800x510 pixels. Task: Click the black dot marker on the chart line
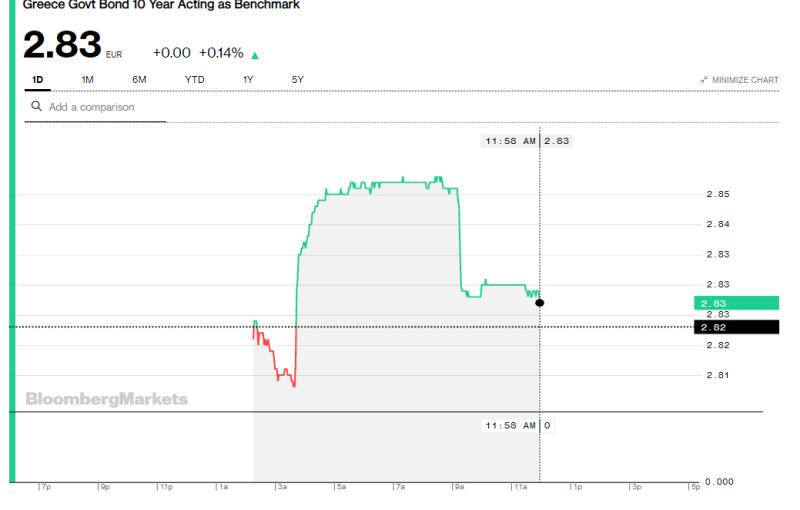[x=539, y=303]
